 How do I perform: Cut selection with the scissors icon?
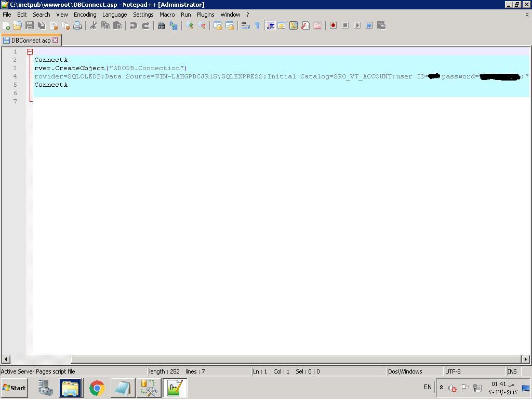[94, 25]
